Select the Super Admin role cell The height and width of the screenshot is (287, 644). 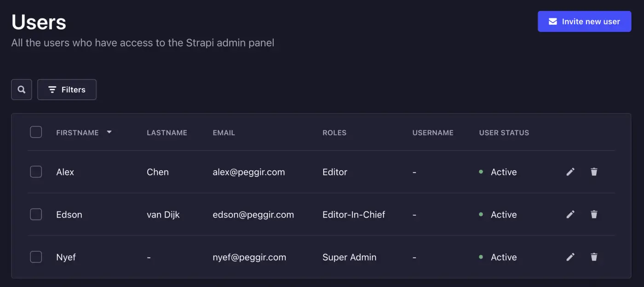click(x=349, y=257)
